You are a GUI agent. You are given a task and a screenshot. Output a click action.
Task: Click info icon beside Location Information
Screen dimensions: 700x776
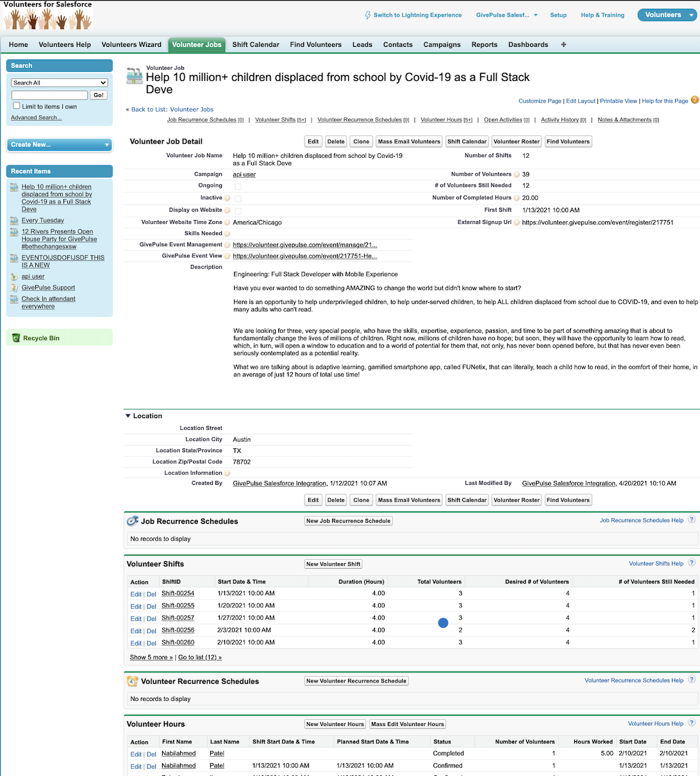tap(227, 473)
